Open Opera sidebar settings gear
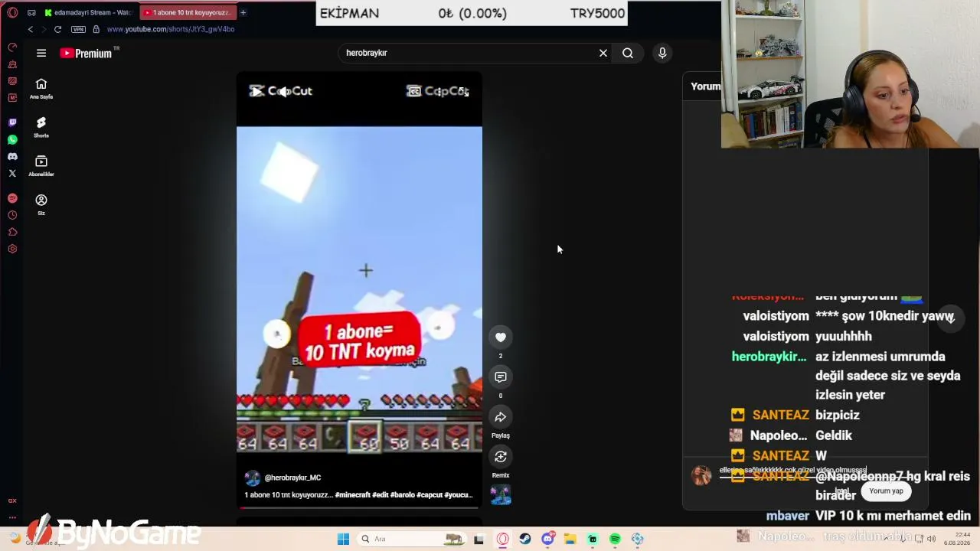 pyautogui.click(x=12, y=249)
